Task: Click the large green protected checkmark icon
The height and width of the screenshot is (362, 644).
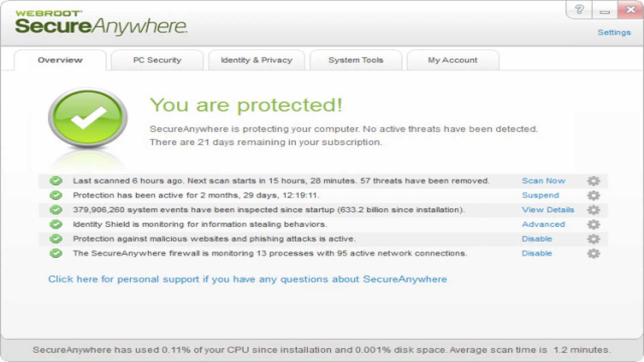Action: [88, 117]
